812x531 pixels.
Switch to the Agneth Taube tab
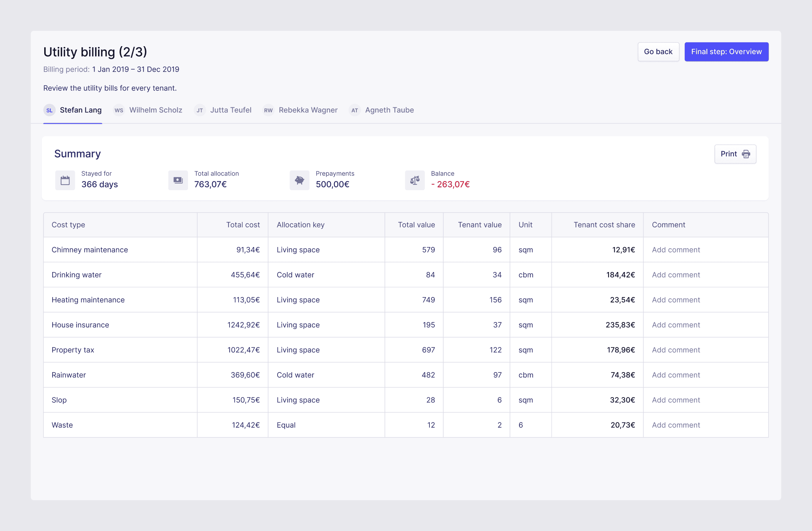(389, 110)
